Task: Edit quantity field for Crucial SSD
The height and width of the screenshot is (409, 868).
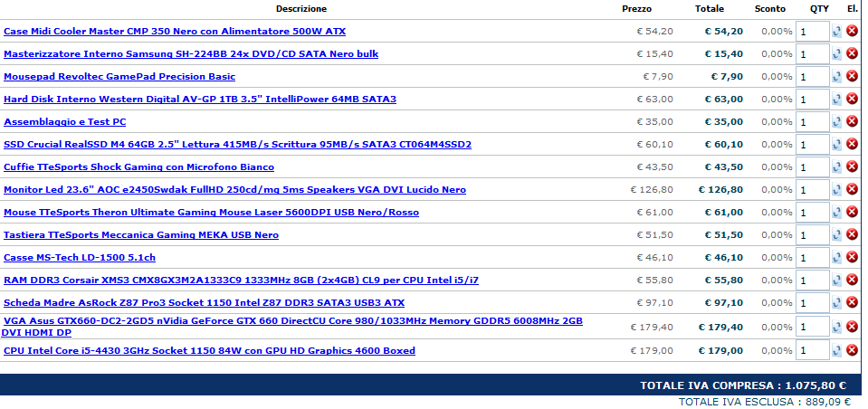Action: tap(813, 145)
